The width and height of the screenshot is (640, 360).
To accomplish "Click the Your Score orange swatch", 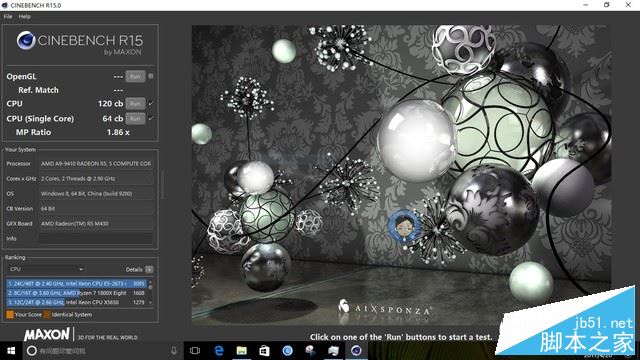I will pyautogui.click(x=10, y=315).
